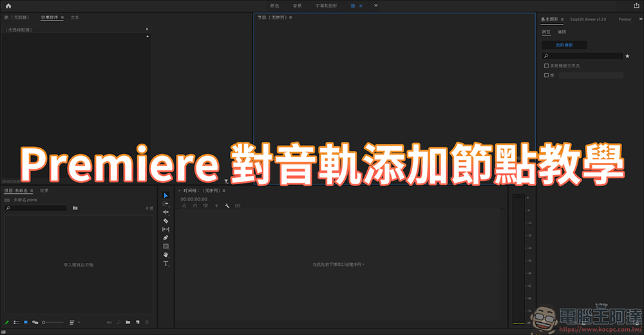Click Automate to Sequence icon
This screenshot has width=644, height=335.
[109, 322]
